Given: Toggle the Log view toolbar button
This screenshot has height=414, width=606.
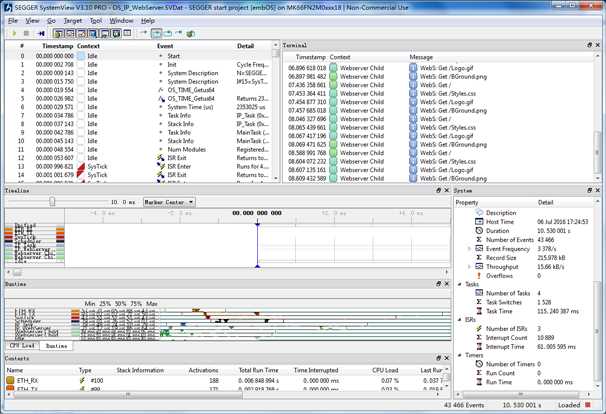Looking at the screenshot, I should click(127, 33).
